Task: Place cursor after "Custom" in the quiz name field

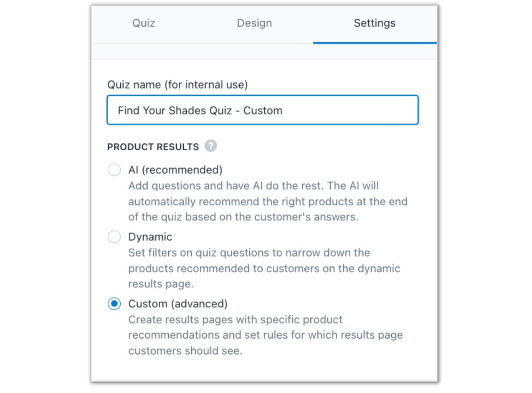Action: [x=283, y=110]
